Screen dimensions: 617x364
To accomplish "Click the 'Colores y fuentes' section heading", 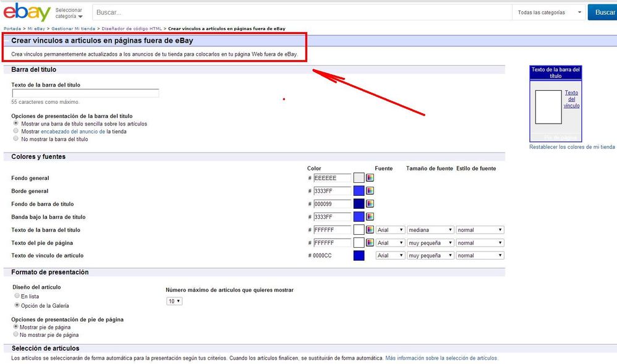I will coord(38,156).
